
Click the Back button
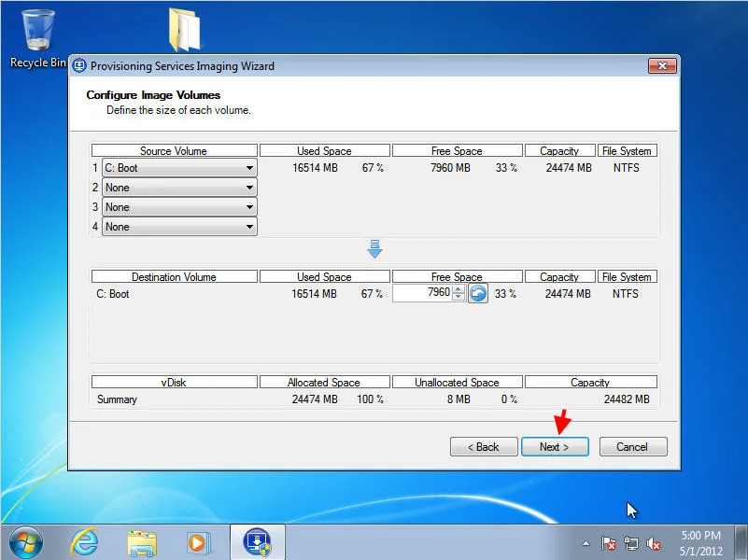484,446
